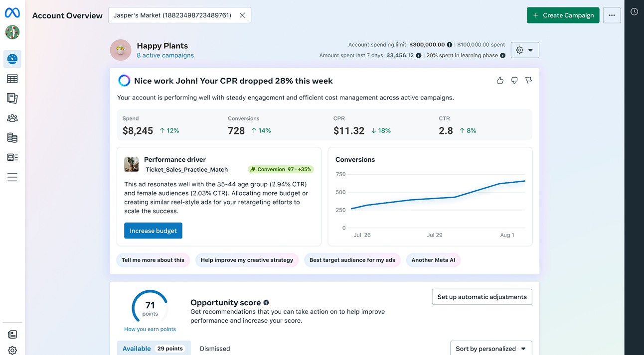Open Account Overview gauge icon in sidebar
644x355 pixels.
12,59
